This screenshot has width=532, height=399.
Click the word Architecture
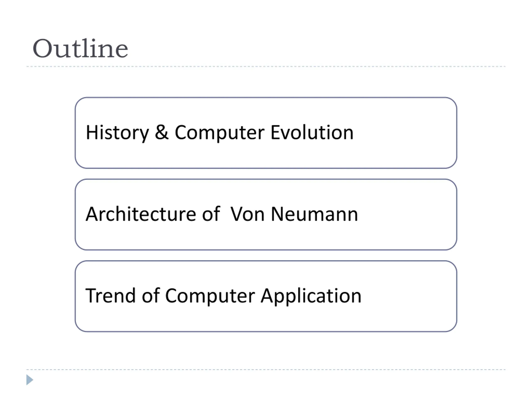pos(141,214)
